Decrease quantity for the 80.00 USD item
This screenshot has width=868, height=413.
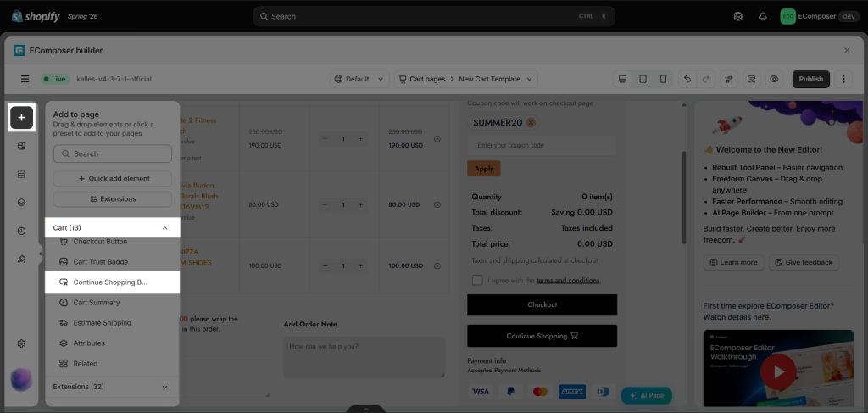tap(325, 205)
